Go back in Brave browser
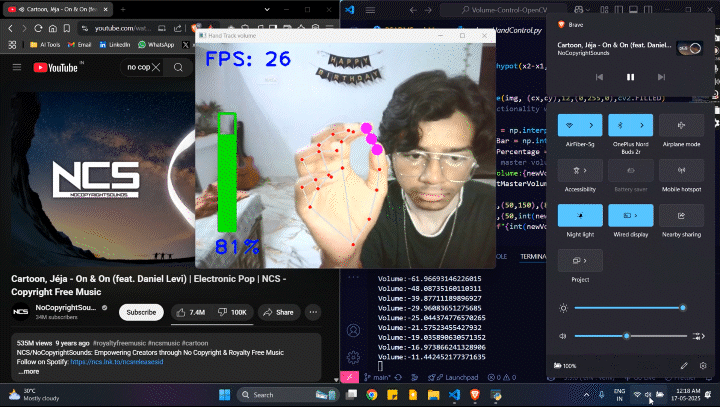This screenshot has width=720, height=407. click(11, 28)
